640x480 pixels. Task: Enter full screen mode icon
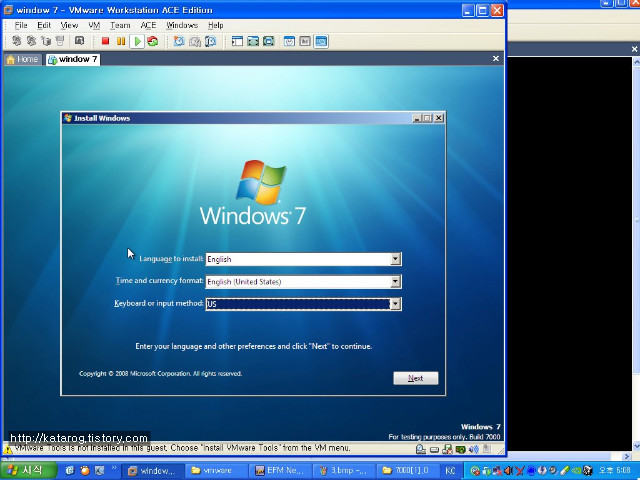pyautogui.click(x=269, y=41)
